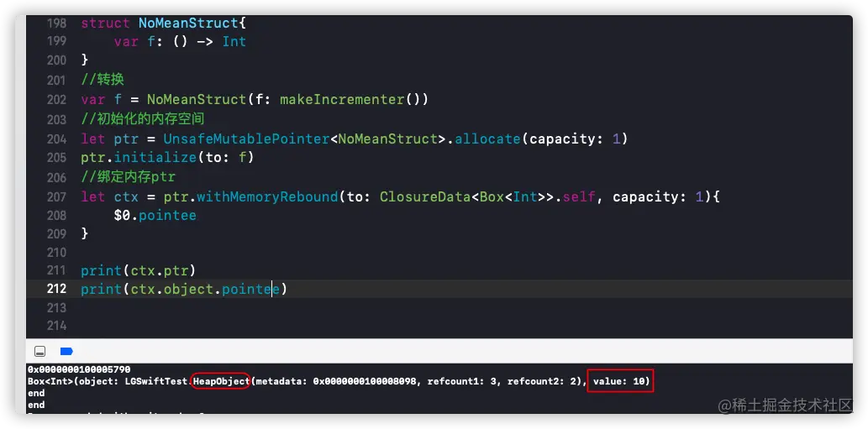Click line number 205 in gutter
Screen dimensions: 868x429
point(57,158)
